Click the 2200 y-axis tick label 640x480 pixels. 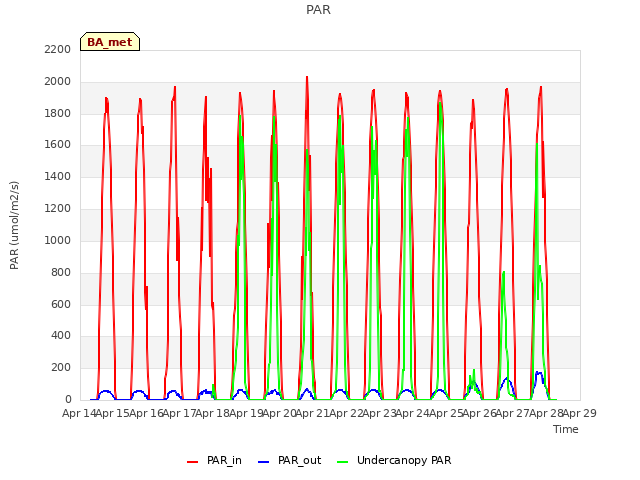coord(58,49)
